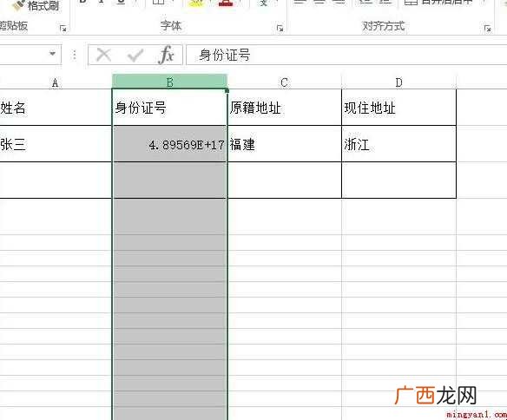Open the font (字体) group dialog launcher
507x420 pixels.
point(280,29)
